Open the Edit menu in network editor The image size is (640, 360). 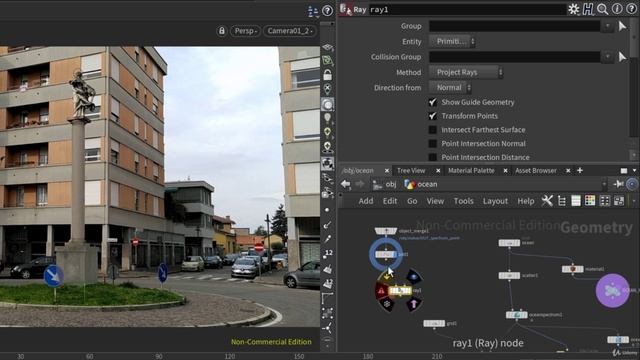(390, 201)
